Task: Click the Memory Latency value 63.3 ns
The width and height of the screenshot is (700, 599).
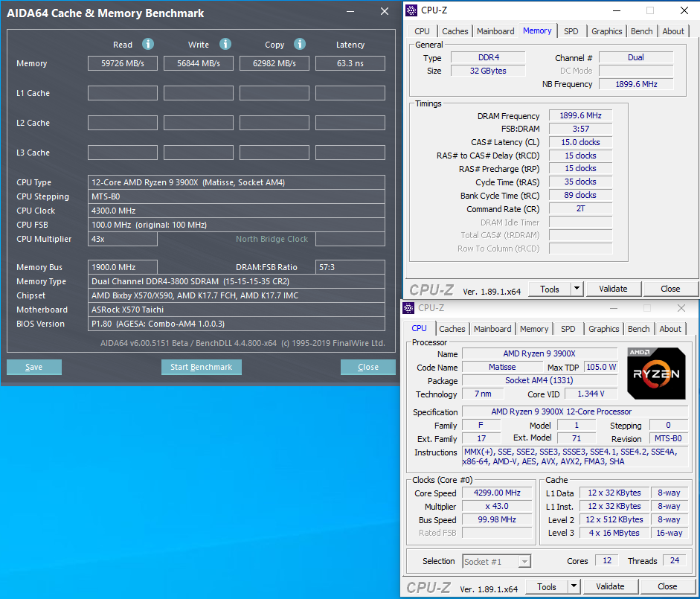Action: pyautogui.click(x=350, y=63)
